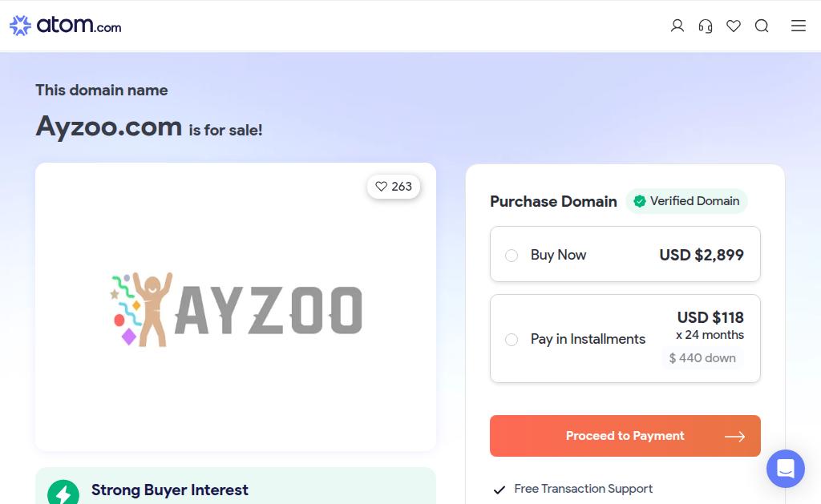Viewport: 821px width, 504px height.
Task: Click the Strong Buyer Interest heading
Action: (x=170, y=490)
